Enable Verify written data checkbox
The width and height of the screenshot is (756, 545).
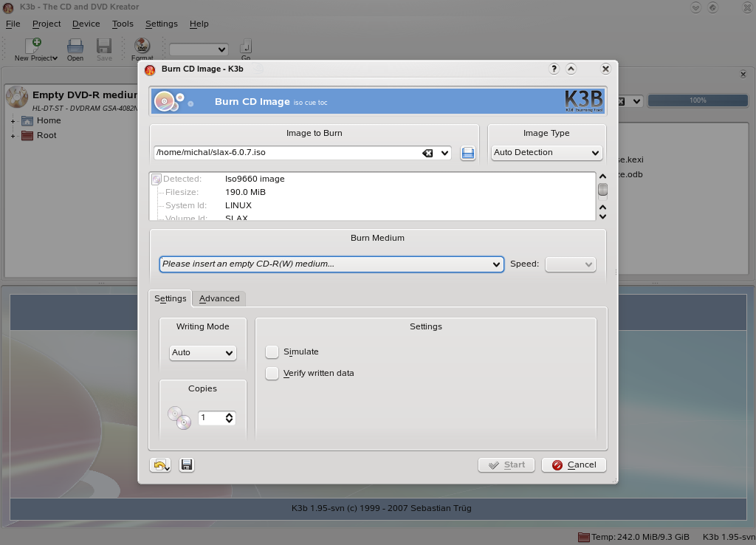272,373
